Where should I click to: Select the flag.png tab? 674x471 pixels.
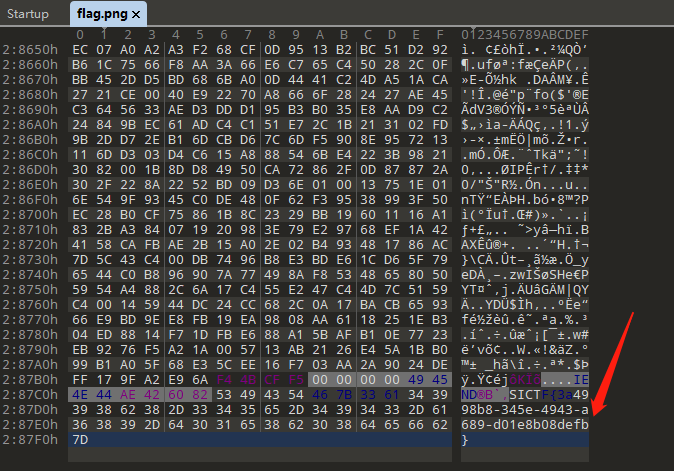103,13
